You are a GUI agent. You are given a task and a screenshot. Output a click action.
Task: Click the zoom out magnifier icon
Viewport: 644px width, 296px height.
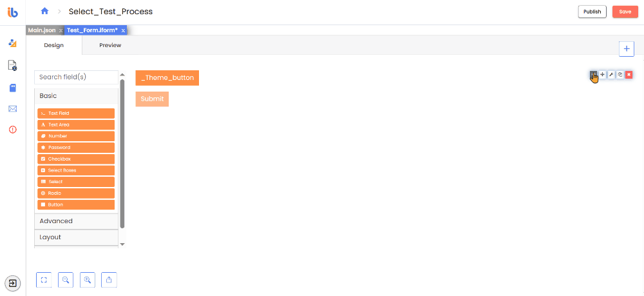[66, 280]
